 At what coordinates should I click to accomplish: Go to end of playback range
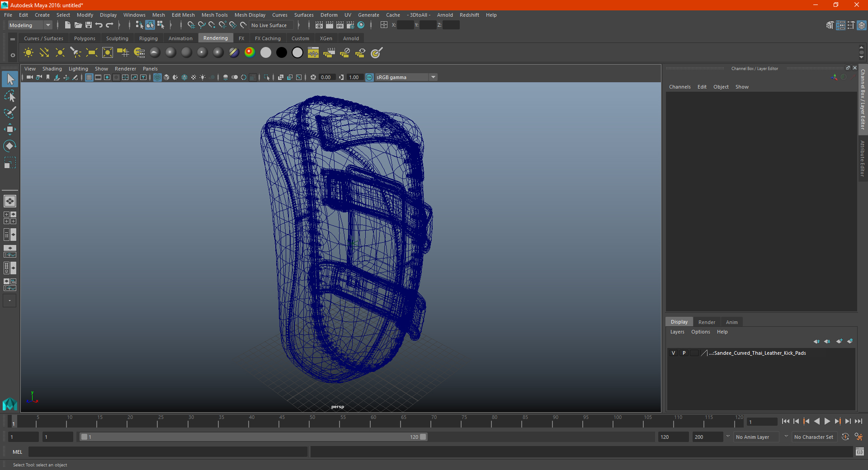tap(858, 421)
